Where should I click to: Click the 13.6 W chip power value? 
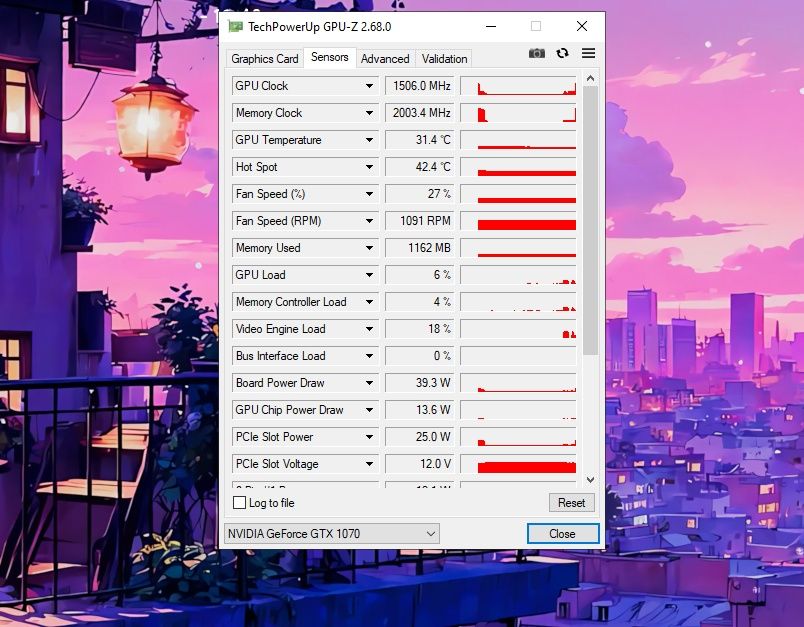(x=419, y=410)
